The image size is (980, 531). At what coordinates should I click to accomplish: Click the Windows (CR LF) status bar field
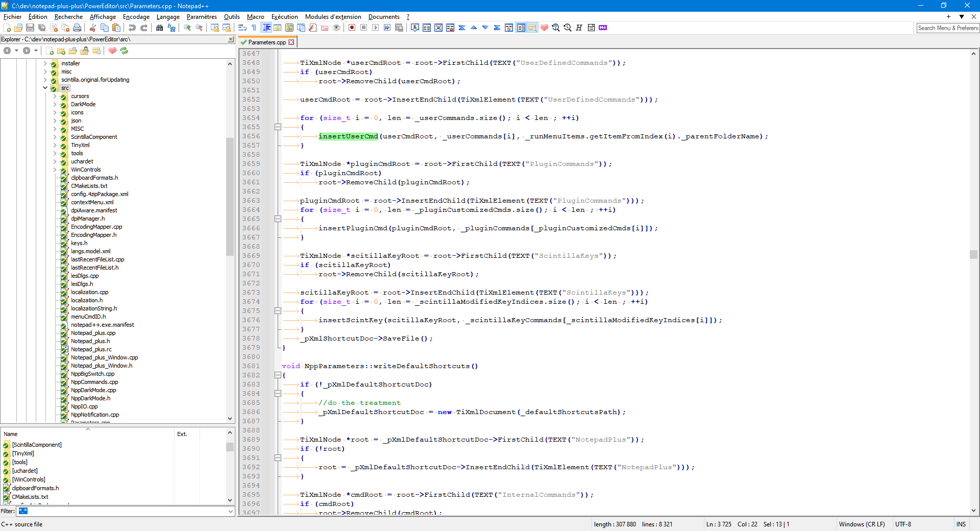[862, 524]
